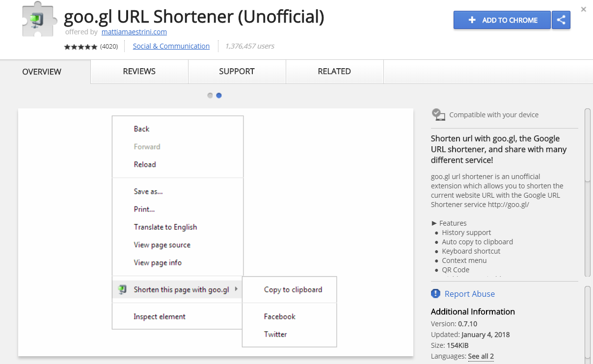Click the Report Abuse flag icon
The width and height of the screenshot is (593, 364).
(x=435, y=293)
